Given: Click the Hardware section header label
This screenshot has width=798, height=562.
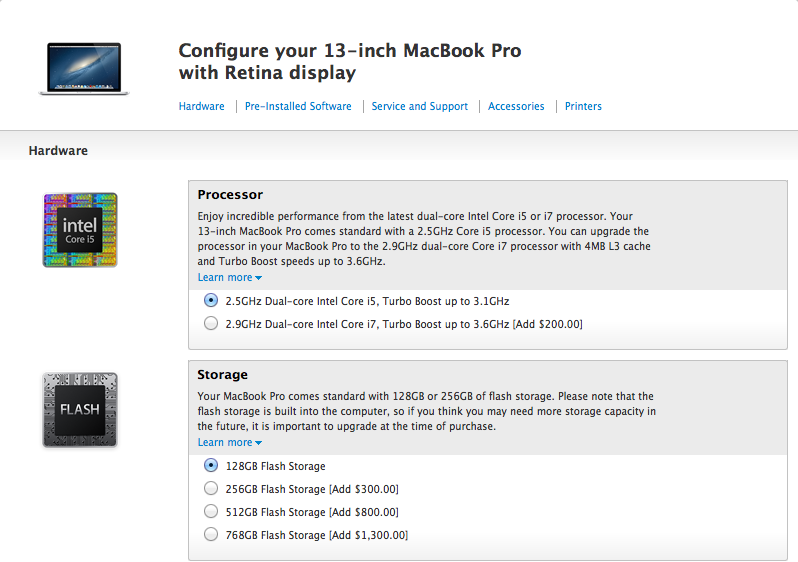Looking at the screenshot, I should [x=58, y=151].
